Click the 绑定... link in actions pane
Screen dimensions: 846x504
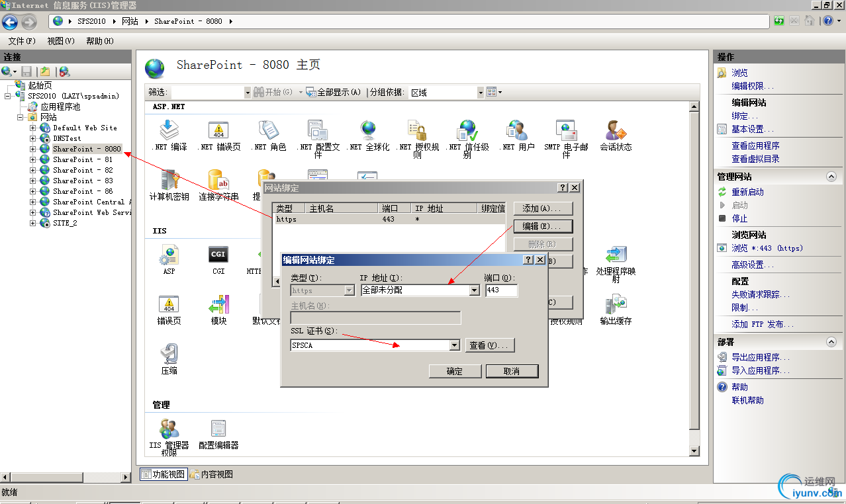click(745, 116)
